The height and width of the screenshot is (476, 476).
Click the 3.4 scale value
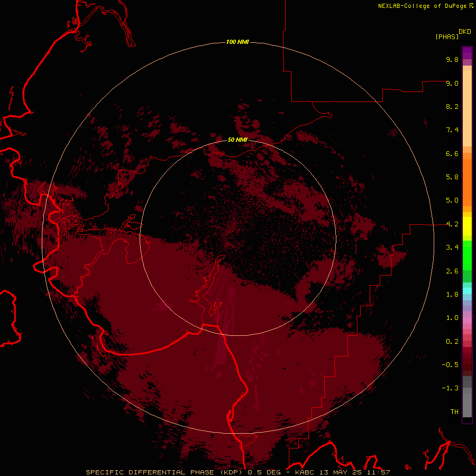click(452, 248)
